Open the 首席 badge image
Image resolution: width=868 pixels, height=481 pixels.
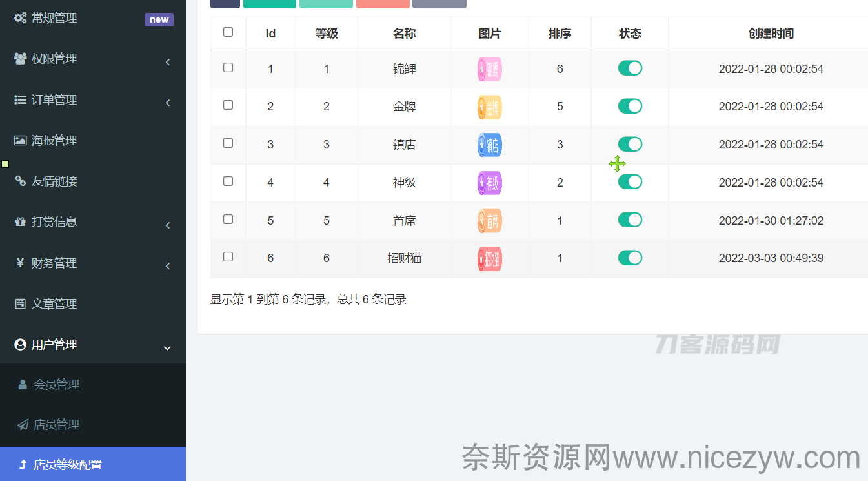point(490,221)
